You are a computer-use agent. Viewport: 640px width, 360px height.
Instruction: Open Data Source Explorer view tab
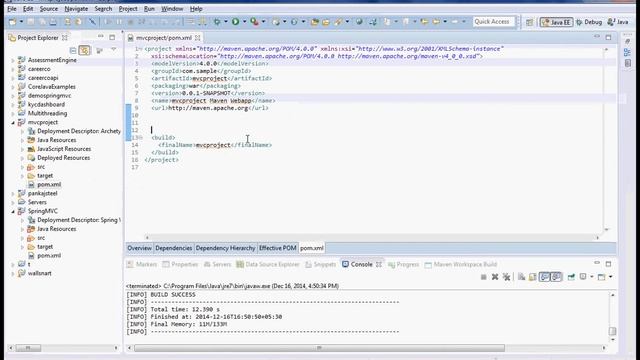click(267, 264)
